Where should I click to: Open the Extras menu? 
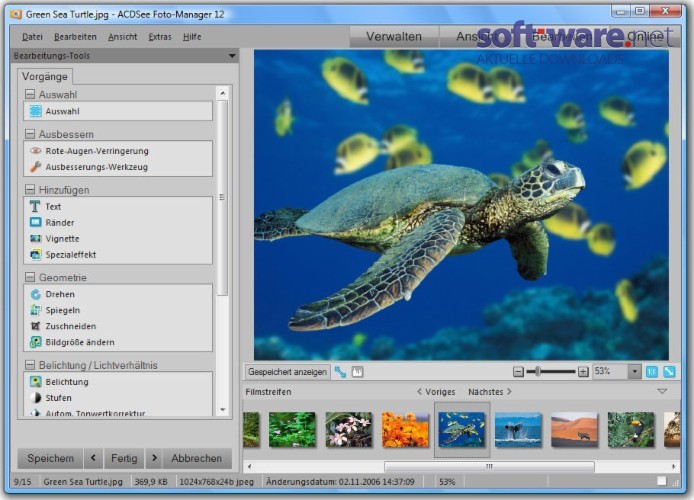[160, 37]
